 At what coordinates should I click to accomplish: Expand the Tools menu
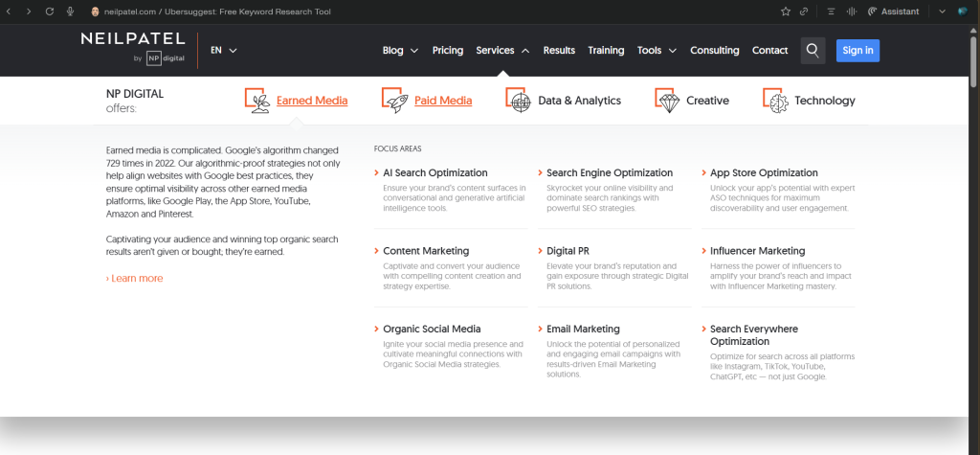click(657, 50)
